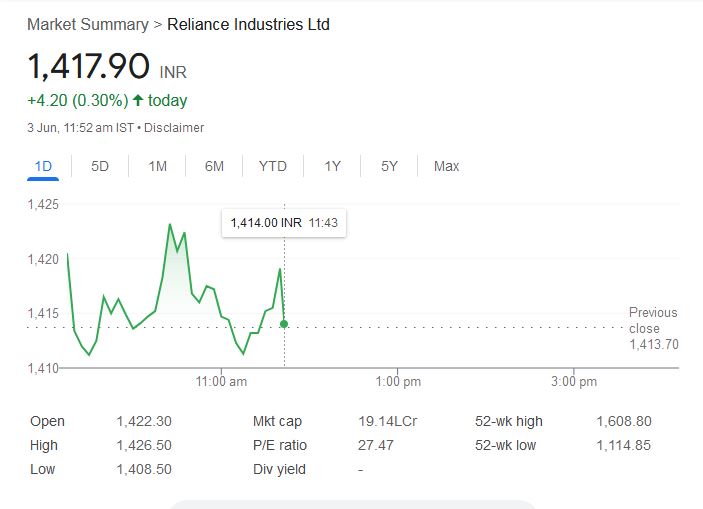Click the 1,417.90 current price

click(x=88, y=66)
